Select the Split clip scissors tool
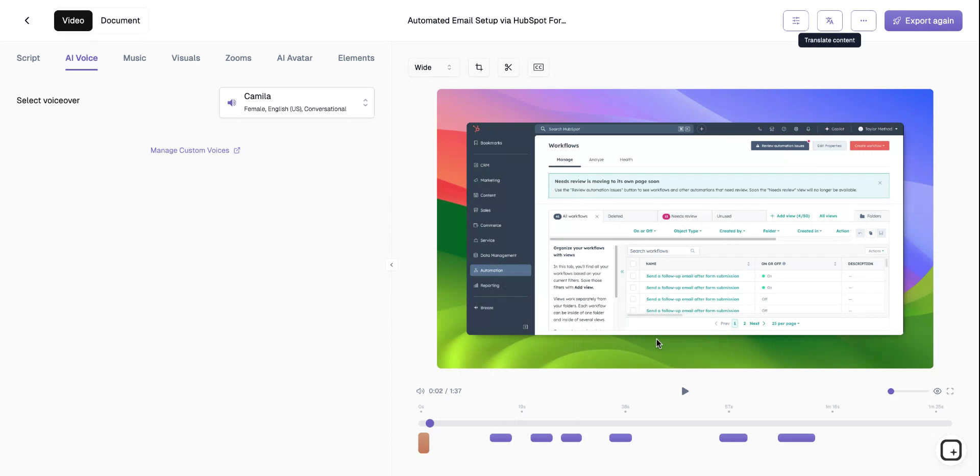 [x=508, y=67]
